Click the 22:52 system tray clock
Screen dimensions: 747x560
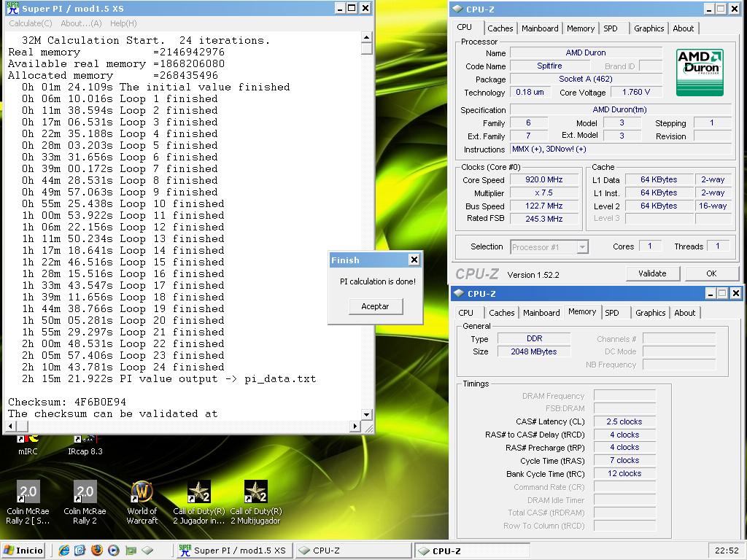[x=727, y=551]
